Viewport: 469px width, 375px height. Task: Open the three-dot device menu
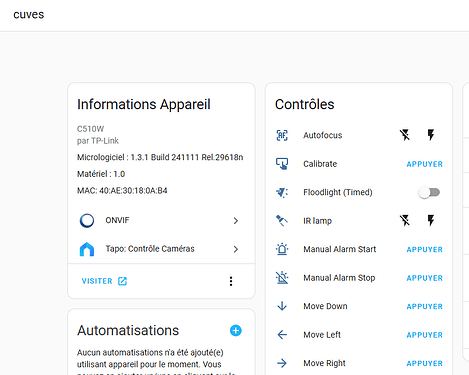click(x=231, y=281)
